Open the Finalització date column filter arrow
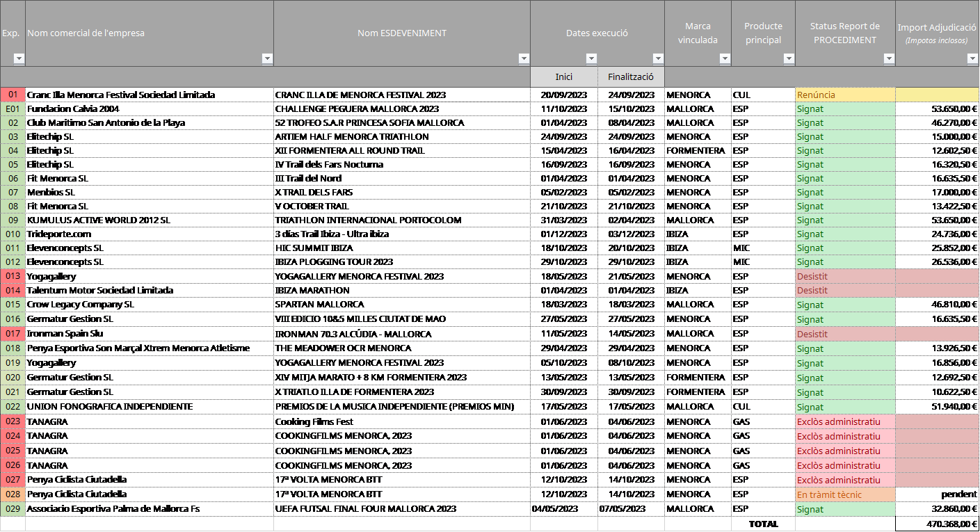Screen dimensions: 980x532 [658, 59]
